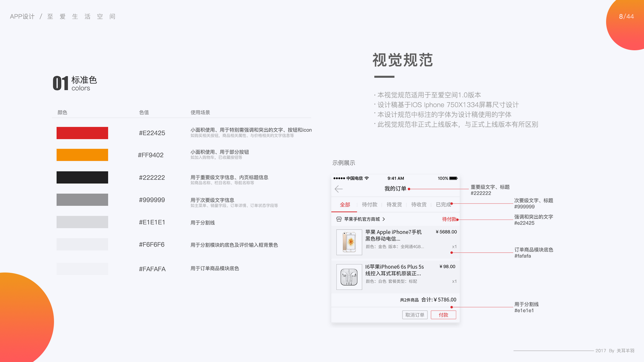Click the price ¥5688.00
This screenshot has height=362, width=644.
click(446, 232)
